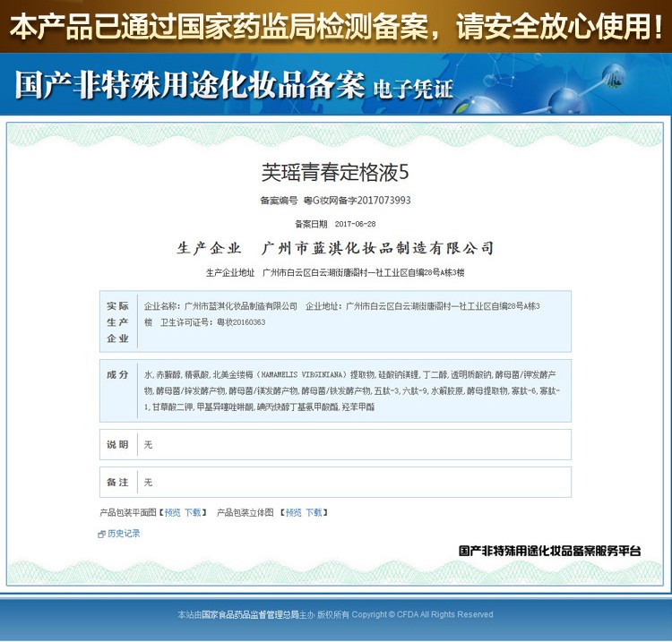672x642 pixels.
Task: Click the 备注 row label
Action: 117,482
